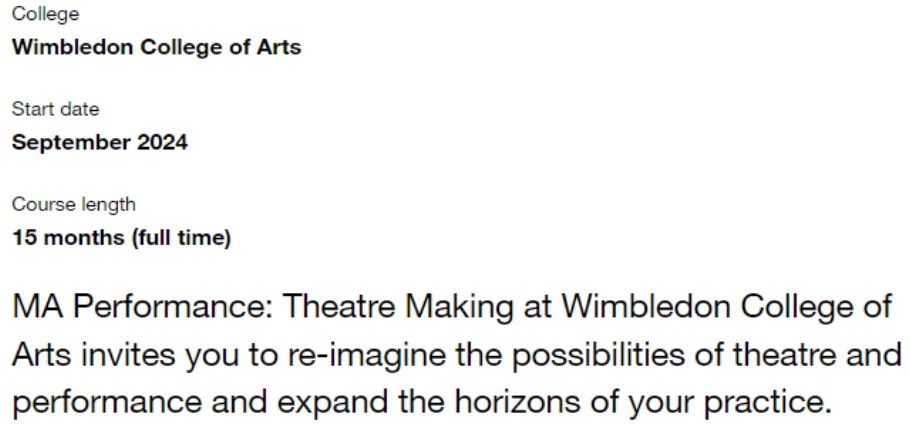Click the word "horizons"

pos(517,402)
